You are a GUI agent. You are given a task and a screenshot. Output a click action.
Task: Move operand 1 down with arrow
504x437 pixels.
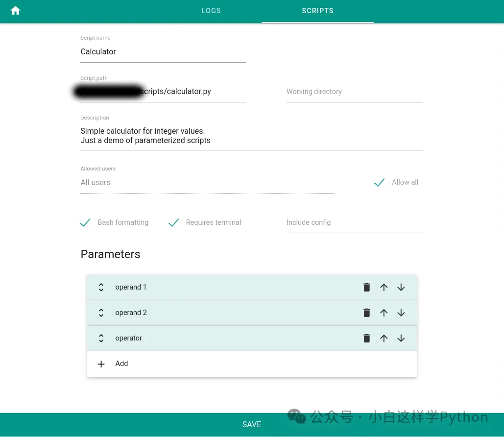pos(401,288)
